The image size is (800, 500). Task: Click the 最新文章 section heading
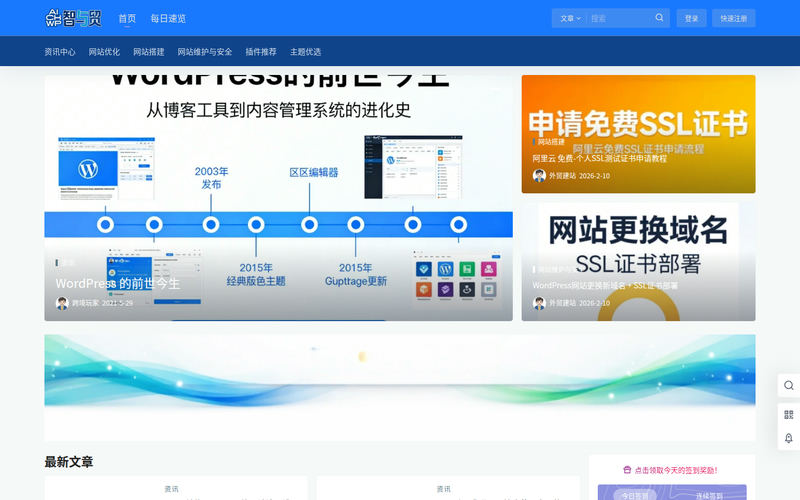tap(69, 462)
